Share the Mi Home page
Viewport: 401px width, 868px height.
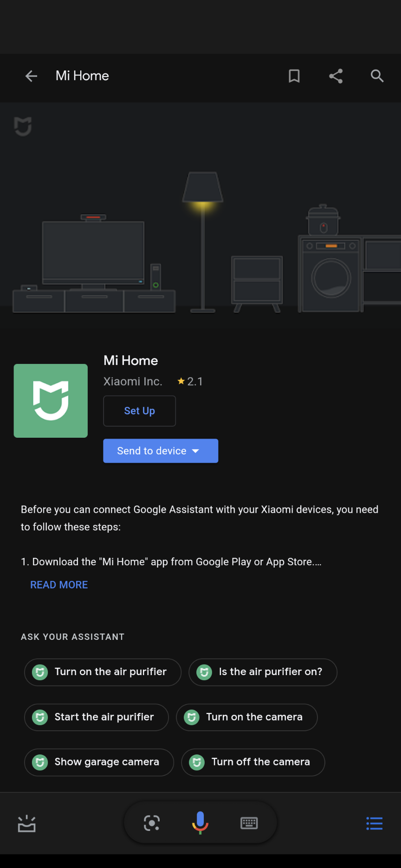click(x=336, y=76)
